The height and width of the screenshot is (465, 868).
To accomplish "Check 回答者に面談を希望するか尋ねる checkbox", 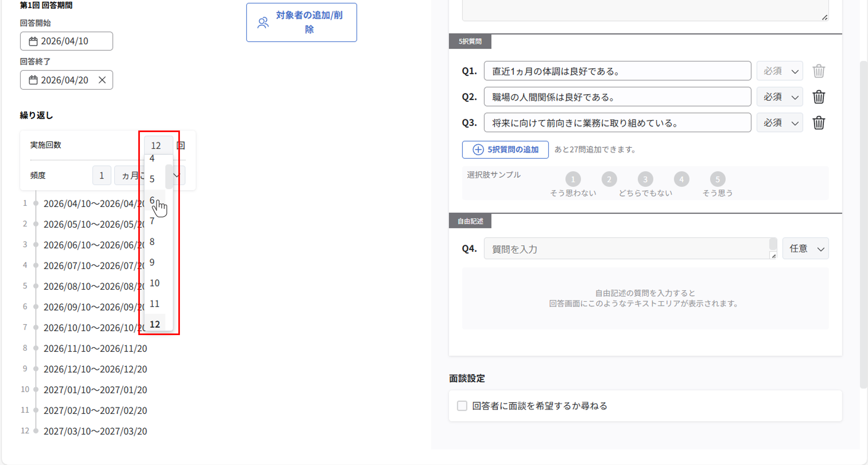I will [462, 406].
